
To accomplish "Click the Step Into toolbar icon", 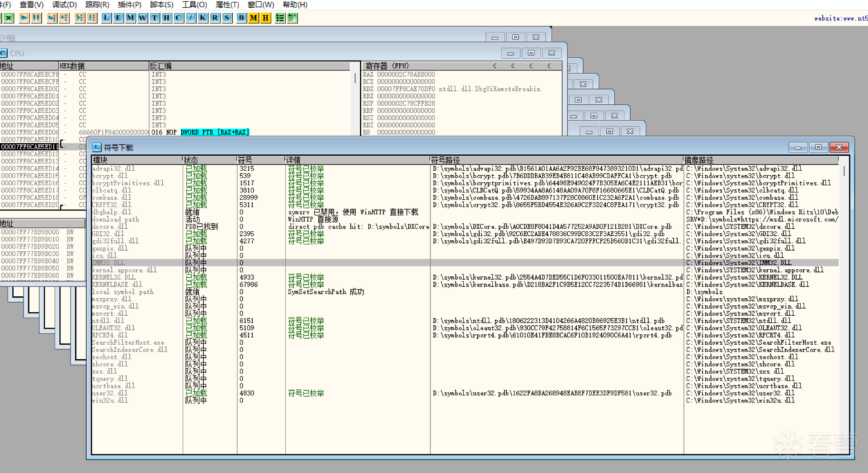I will 52,18.
